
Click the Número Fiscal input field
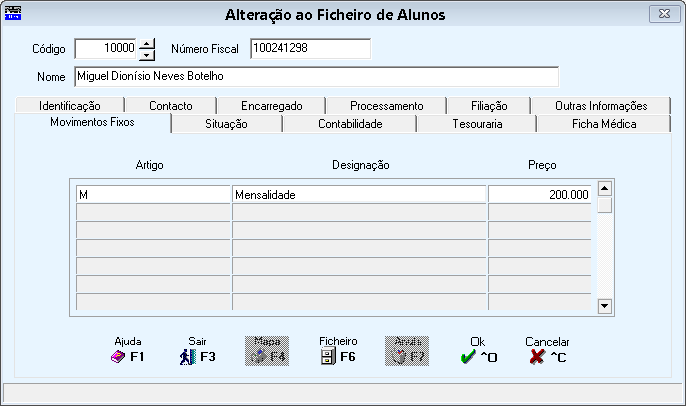[x=311, y=48]
